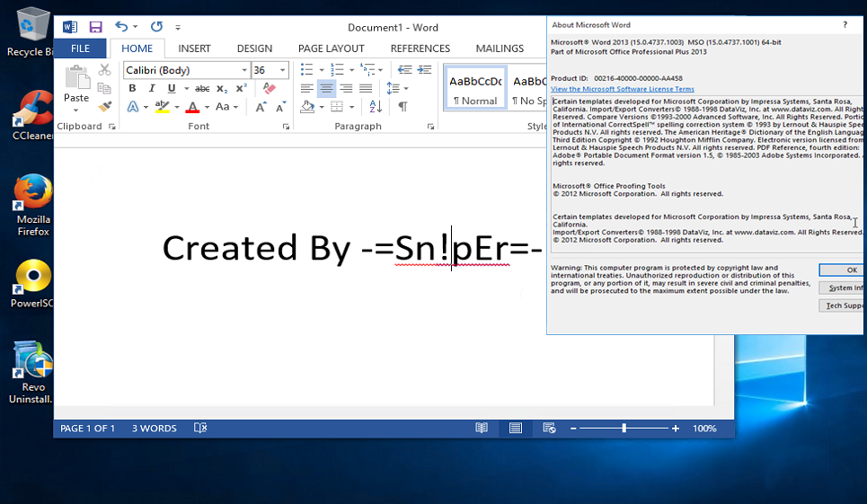Image resolution: width=867 pixels, height=504 pixels.
Task: Click the help question mark in About dialog
Action: pyautogui.click(x=845, y=25)
